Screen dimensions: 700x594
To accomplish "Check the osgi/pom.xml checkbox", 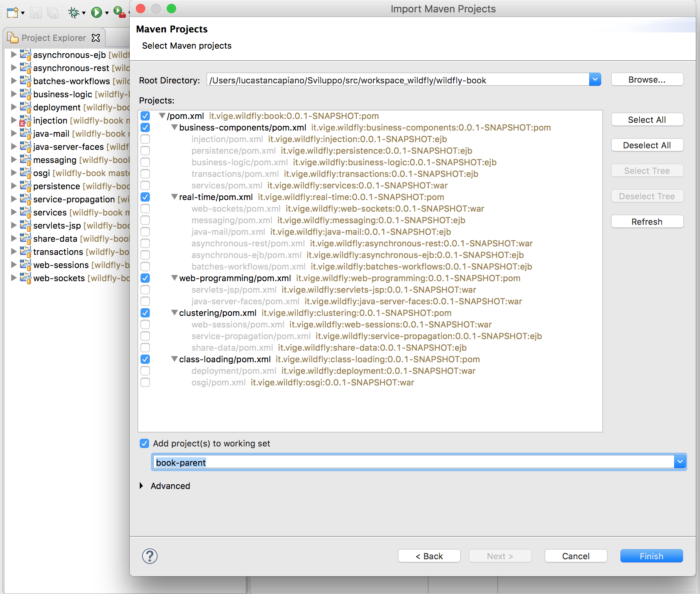I will 145,382.
